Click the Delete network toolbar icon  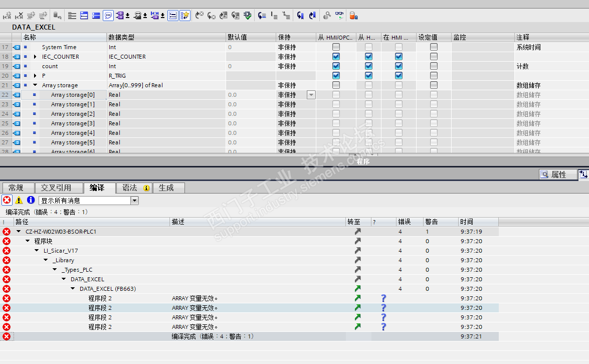pos(19,16)
